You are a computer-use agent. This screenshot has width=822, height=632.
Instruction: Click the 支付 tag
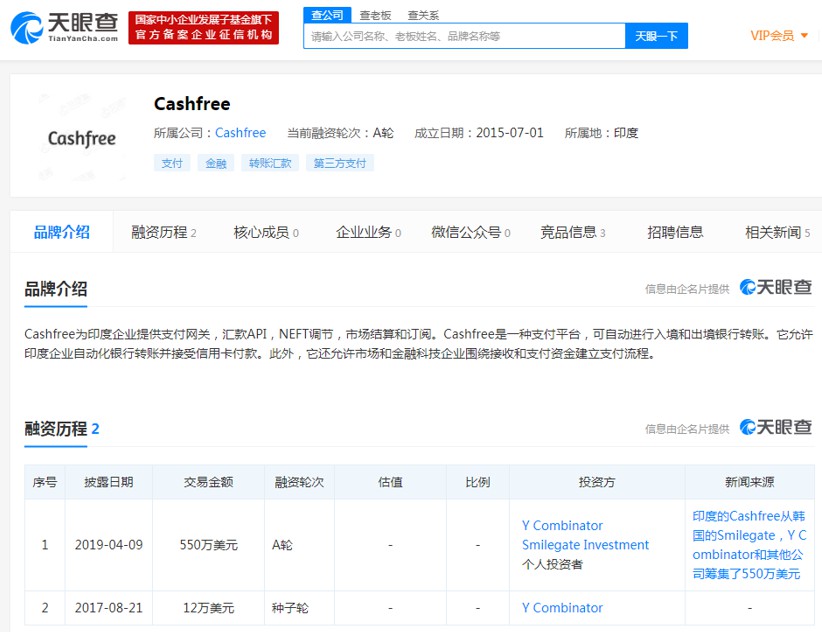tap(172, 163)
